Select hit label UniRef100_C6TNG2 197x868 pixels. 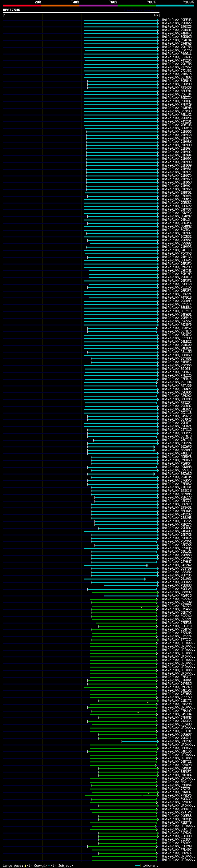click(177, 78)
